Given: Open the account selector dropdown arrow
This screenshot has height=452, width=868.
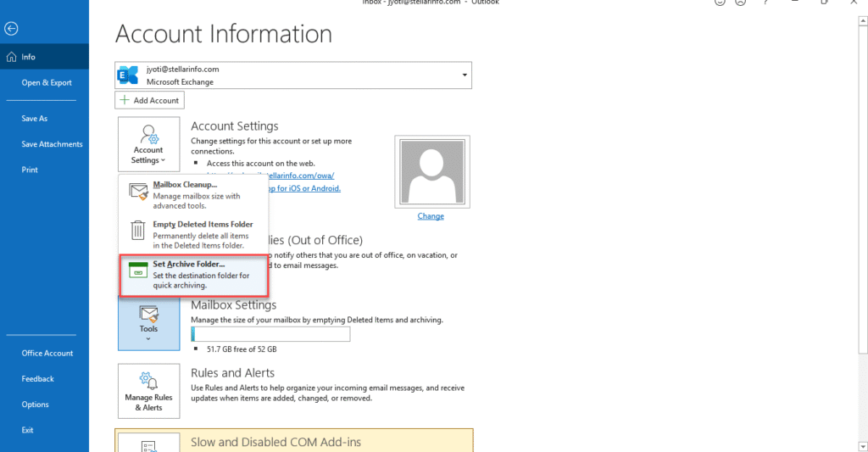Looking at the screenshot, I should point(464,75).
